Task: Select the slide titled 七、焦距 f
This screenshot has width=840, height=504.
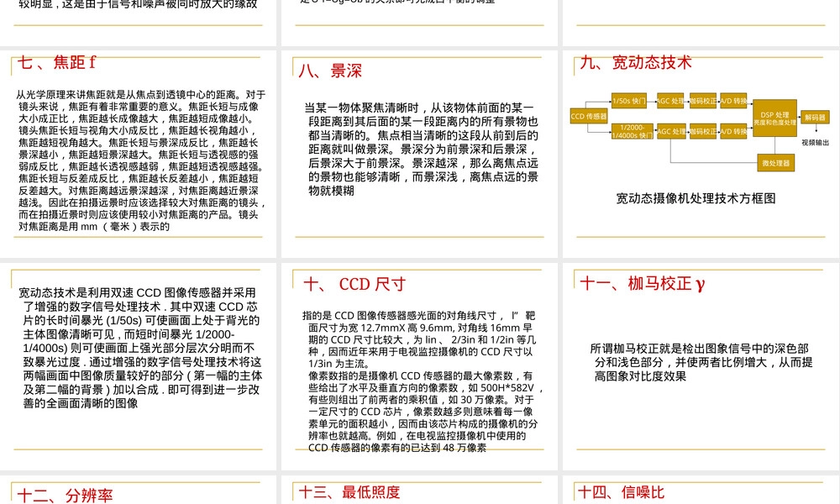Action: click(x=139, y=154)
